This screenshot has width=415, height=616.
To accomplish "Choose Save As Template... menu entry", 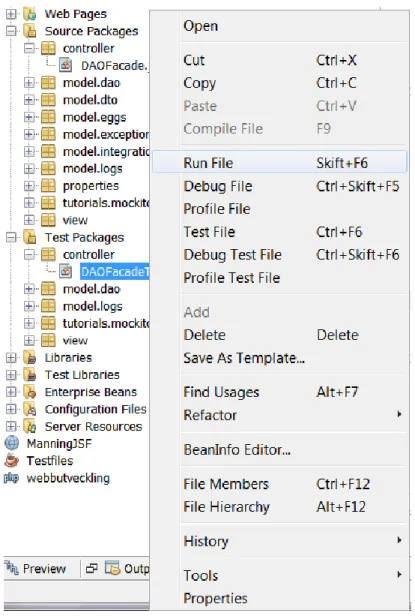I will pyautogui.click(x=279, y=358).
